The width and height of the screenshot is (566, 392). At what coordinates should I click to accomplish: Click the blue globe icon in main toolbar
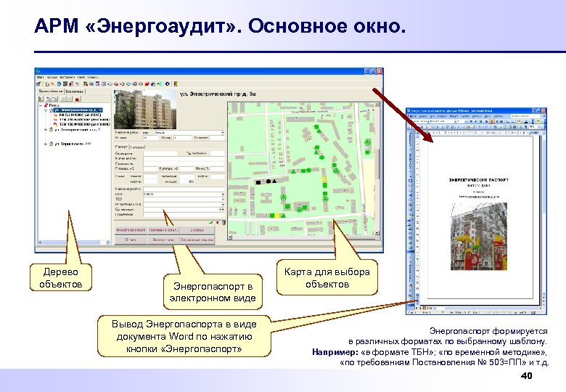point(59,83)
